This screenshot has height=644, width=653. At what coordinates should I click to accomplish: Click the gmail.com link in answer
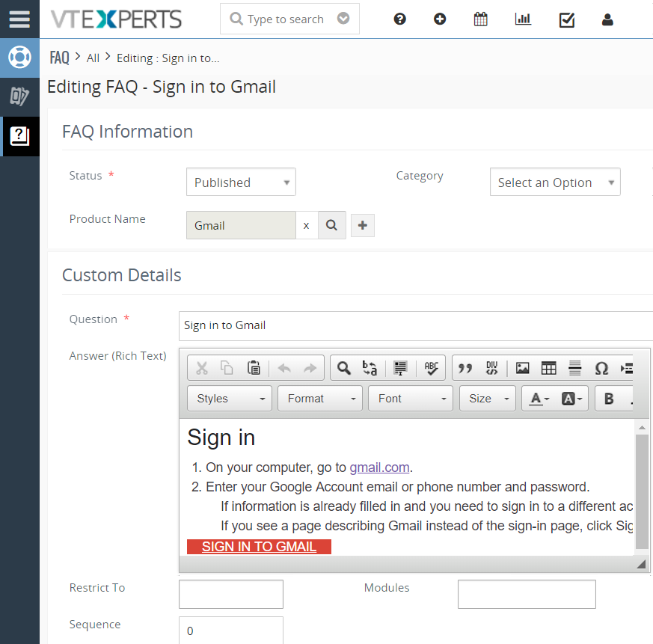[379, 467]
